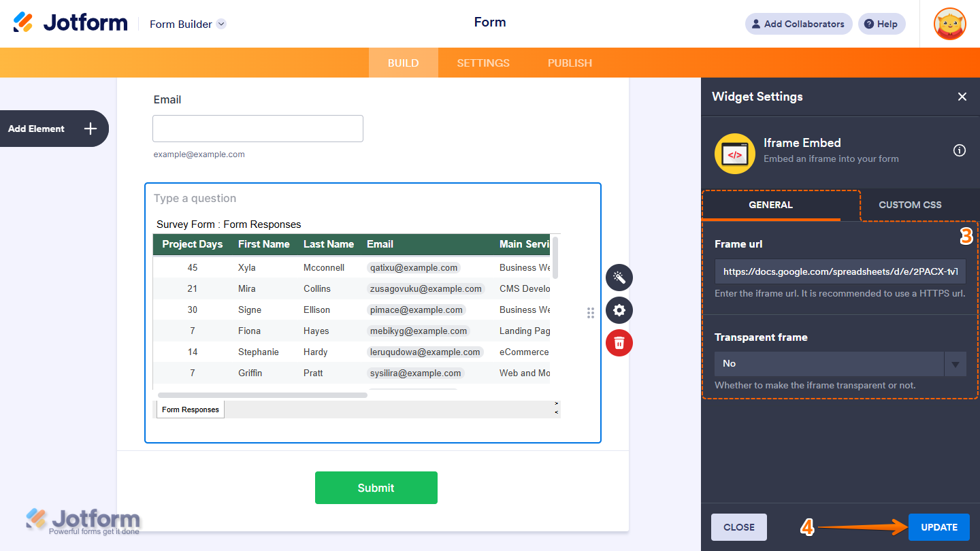This screenshot has width=980, height=551.
Task: Open widget settings gear icon
Action: (619, 310)
